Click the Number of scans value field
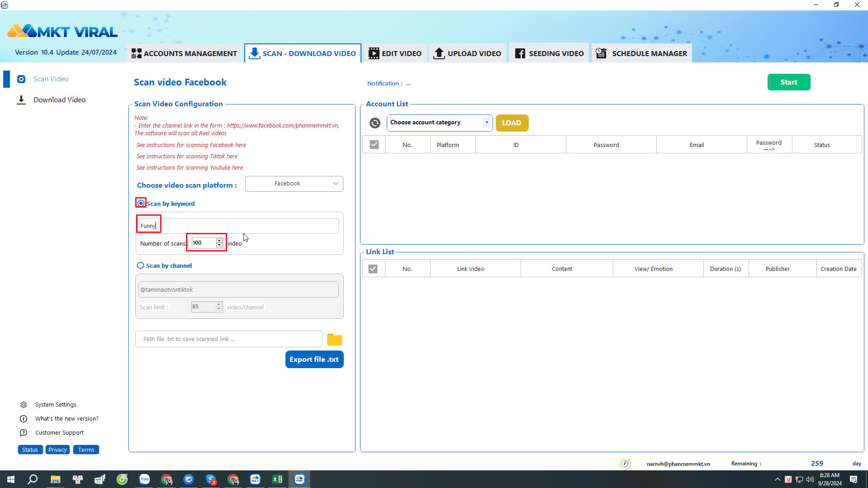 pos(204,243)
